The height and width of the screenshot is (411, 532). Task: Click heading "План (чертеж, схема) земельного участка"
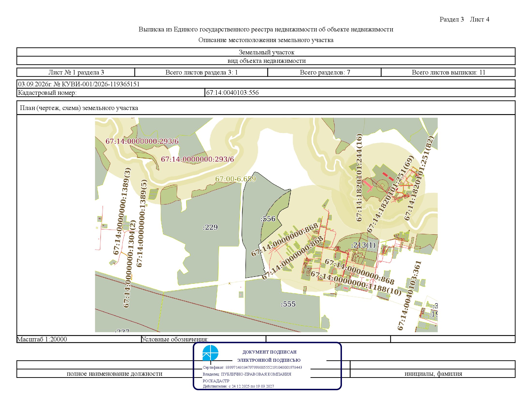click(79, 108)
